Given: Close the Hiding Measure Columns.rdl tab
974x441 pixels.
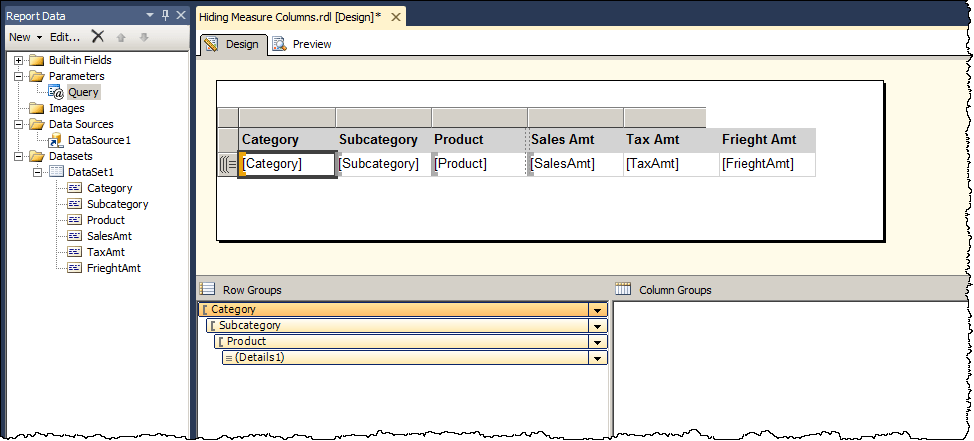Looking at the screenshot, I should pyautogui.click(x=394, y=17).
